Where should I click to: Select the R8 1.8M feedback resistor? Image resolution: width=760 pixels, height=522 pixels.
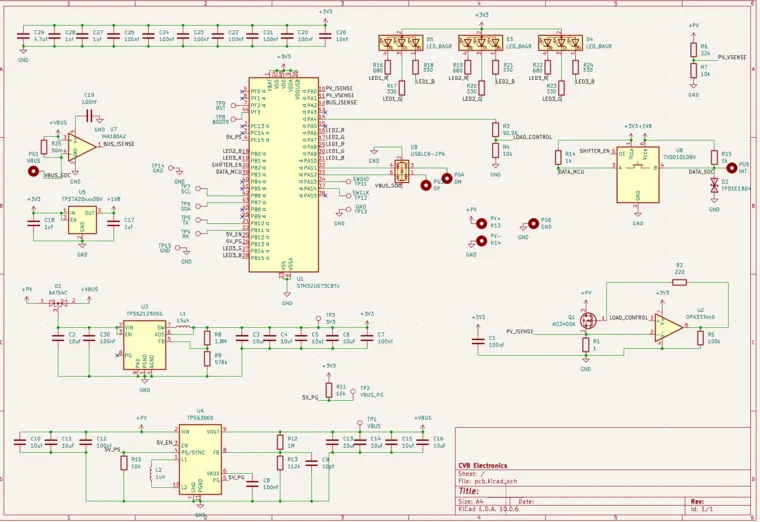click(x=207, y=338)
